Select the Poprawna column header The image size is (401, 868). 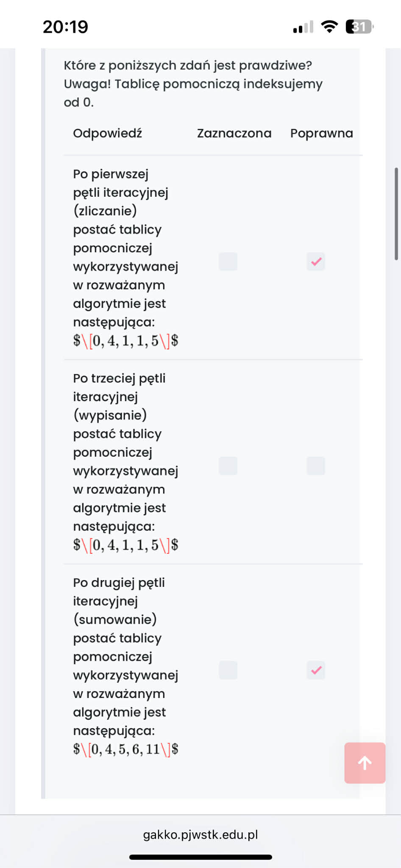pos(321,133)
